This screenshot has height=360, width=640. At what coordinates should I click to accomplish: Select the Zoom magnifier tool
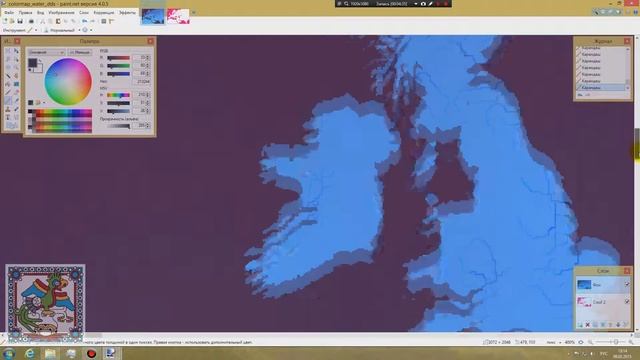click(16, 67)
